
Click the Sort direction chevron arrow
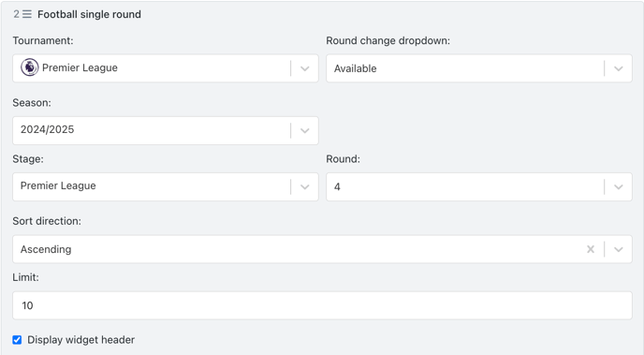(619, 249)
